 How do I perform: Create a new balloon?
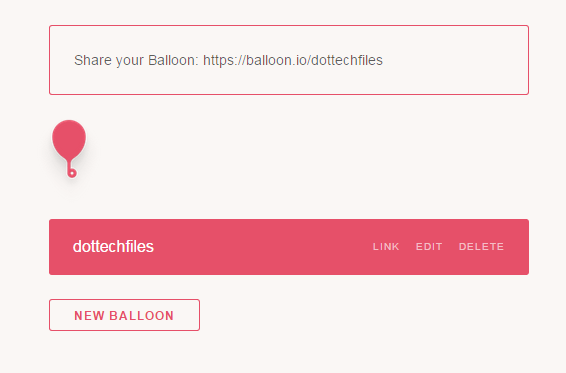pyautogui.click(x=125, y=315)
